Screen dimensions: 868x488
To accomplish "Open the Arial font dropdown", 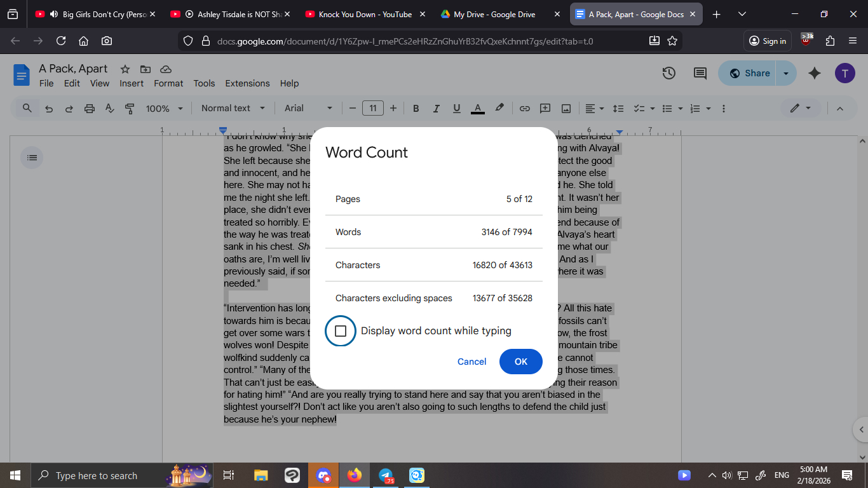I will pyautogui.click(x=308, y=109).
